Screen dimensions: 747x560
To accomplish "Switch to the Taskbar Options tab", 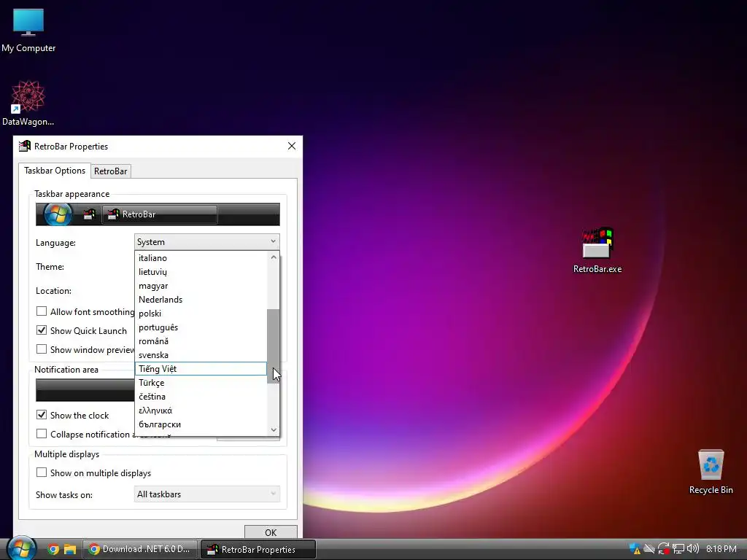I will tap(55, 171).
